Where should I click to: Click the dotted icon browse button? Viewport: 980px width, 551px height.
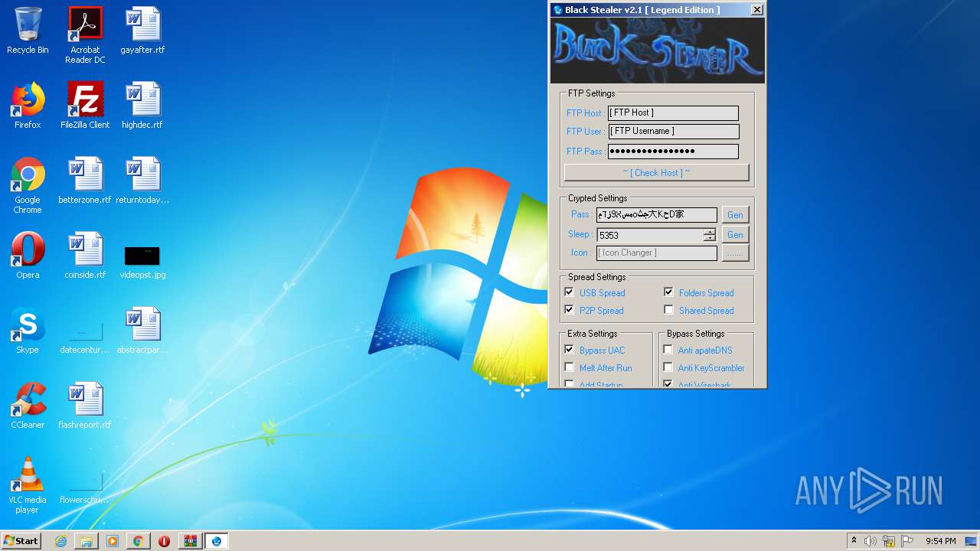point(735,253)
